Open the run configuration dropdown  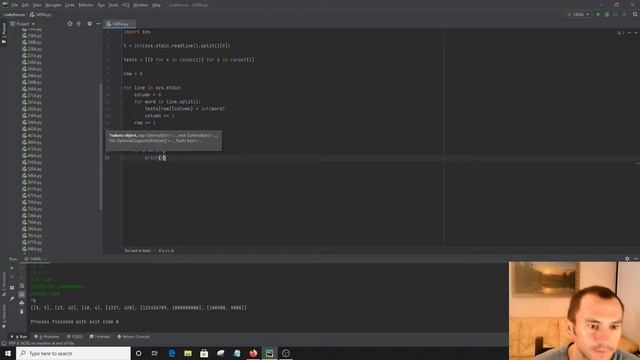[x=578, y=14]
